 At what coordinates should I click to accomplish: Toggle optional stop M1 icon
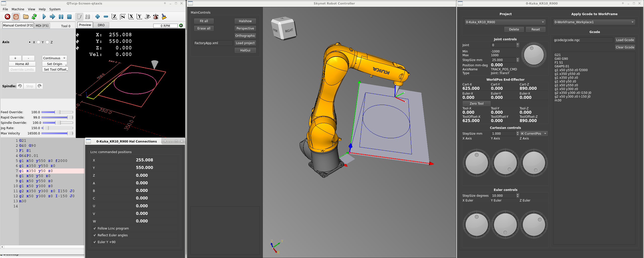tap(88, 17)
